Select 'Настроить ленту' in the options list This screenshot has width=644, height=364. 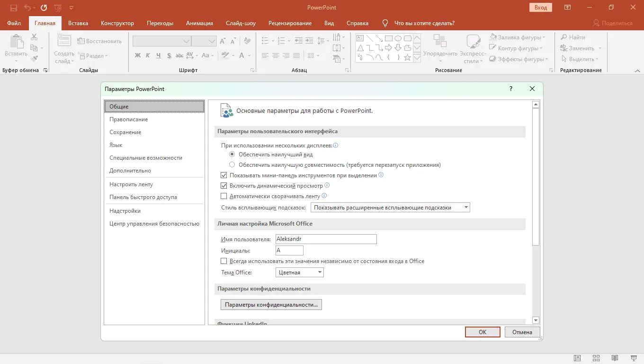154,184
